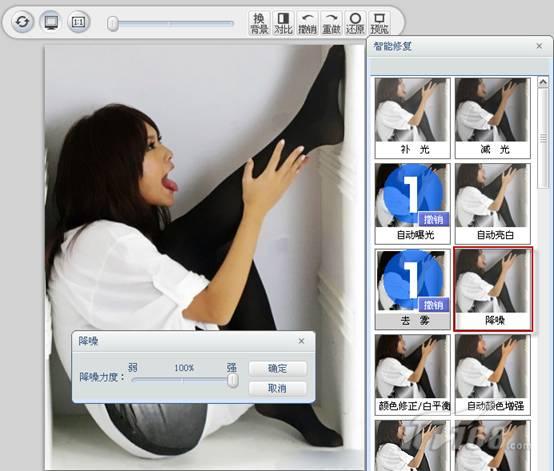Viewport: 554px width, 471px height.
Task: Cancel noise reduction with 取消
Action: point(277,389)
